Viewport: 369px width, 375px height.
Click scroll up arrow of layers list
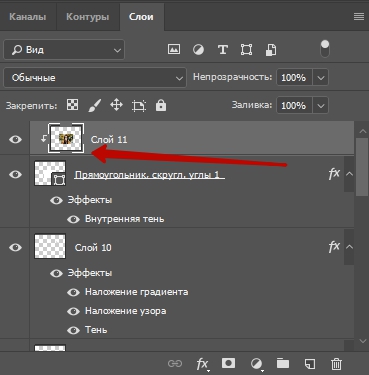[x=362, y=131]
